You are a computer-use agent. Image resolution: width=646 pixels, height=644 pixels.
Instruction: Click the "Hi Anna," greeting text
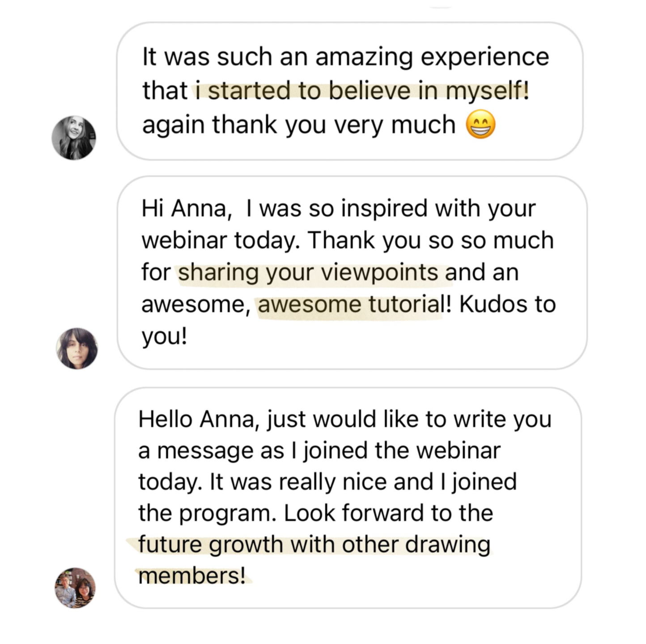[x=186, y=209]
